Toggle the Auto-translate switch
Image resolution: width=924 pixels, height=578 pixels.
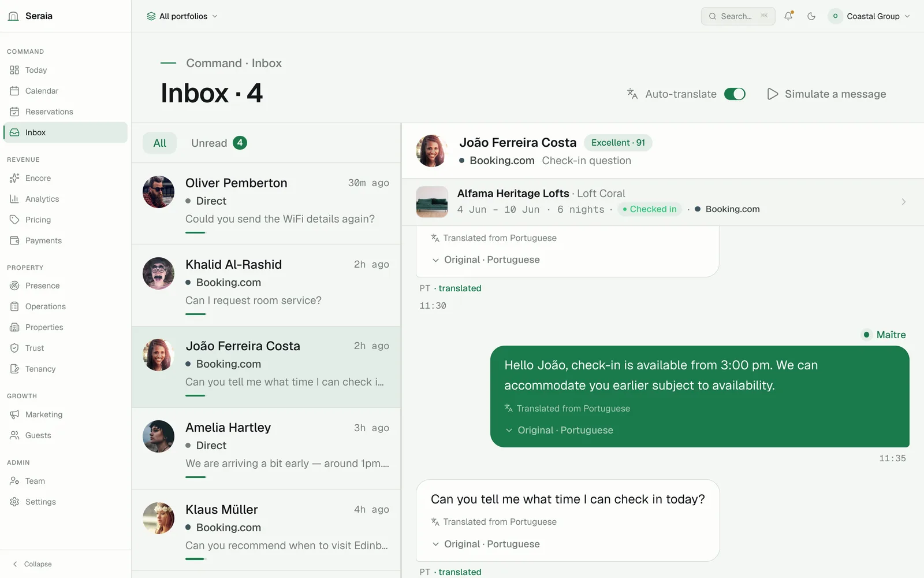pyautogui.click(x=735, y=94)
